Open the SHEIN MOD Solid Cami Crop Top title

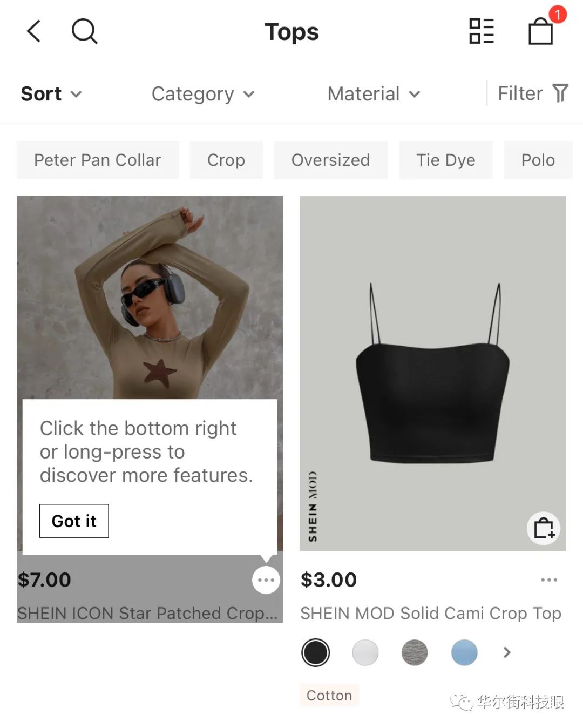[430, 614]
